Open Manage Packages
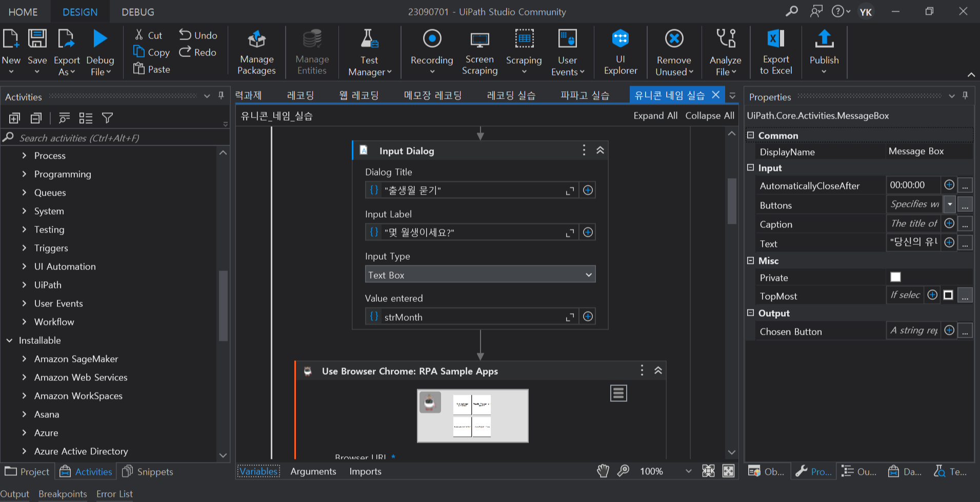Viewport: 980px width, 502px height. [256, 52]
